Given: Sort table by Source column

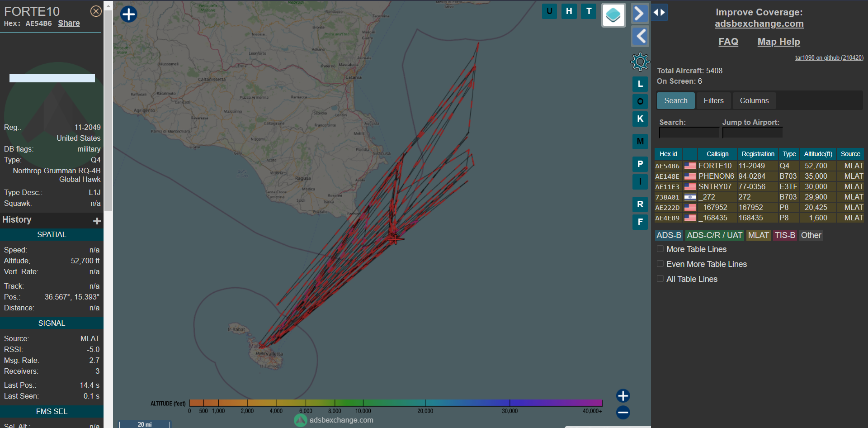Looking at the screenshot, I should coord(850,154).
